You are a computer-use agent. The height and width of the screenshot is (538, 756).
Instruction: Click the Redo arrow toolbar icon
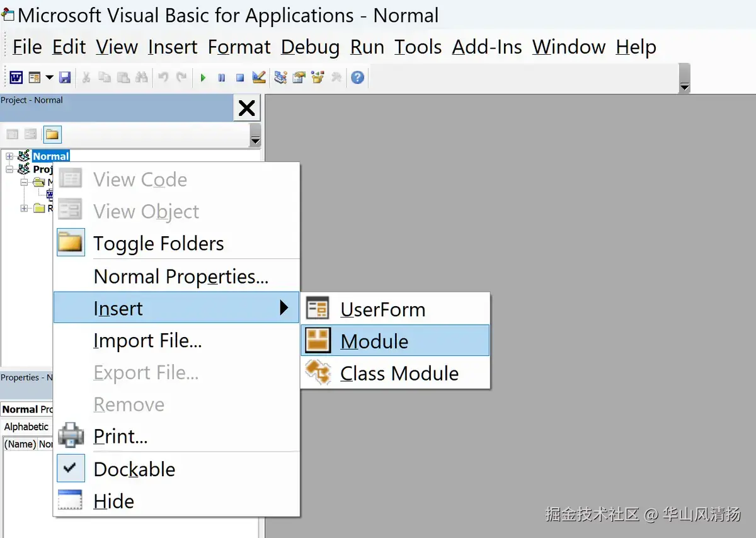tap(181, 77)
